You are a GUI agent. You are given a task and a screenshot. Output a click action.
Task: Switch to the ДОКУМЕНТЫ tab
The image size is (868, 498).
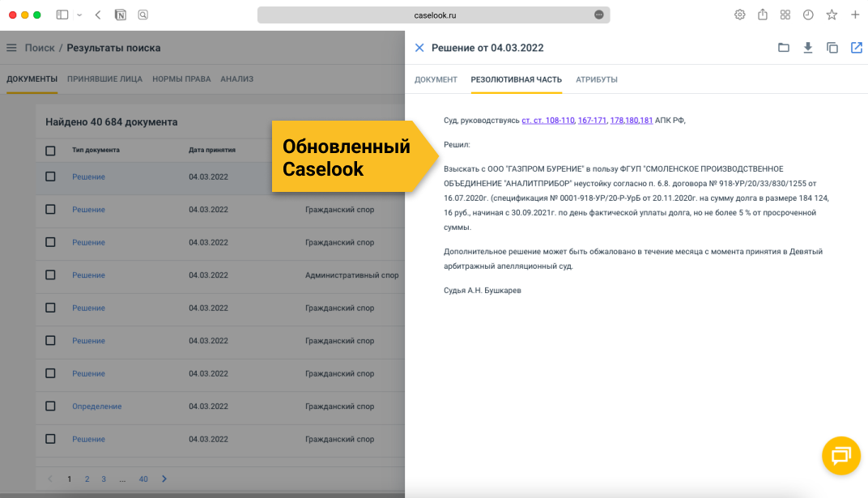[32, 79]
